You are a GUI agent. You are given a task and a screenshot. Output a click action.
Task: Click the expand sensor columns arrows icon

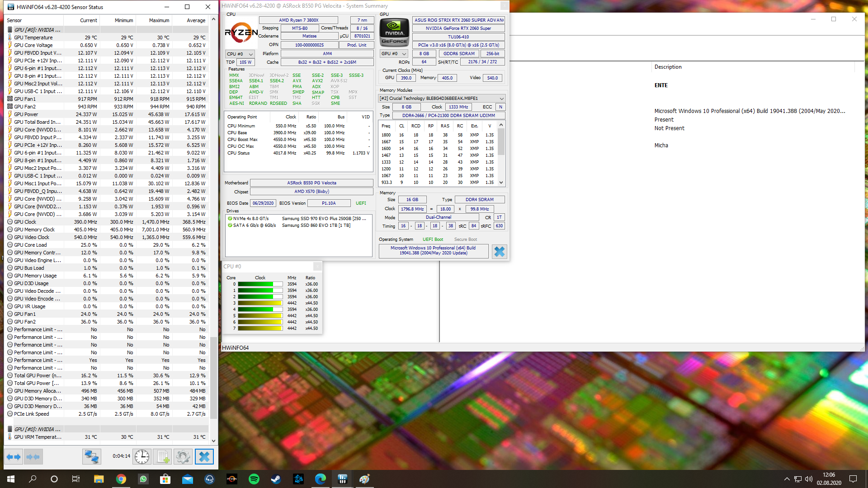point(14,457)
